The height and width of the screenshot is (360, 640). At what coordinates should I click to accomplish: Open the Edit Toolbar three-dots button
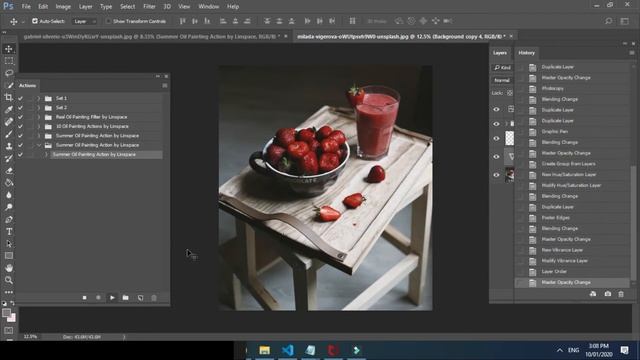(x=9, y=292)
